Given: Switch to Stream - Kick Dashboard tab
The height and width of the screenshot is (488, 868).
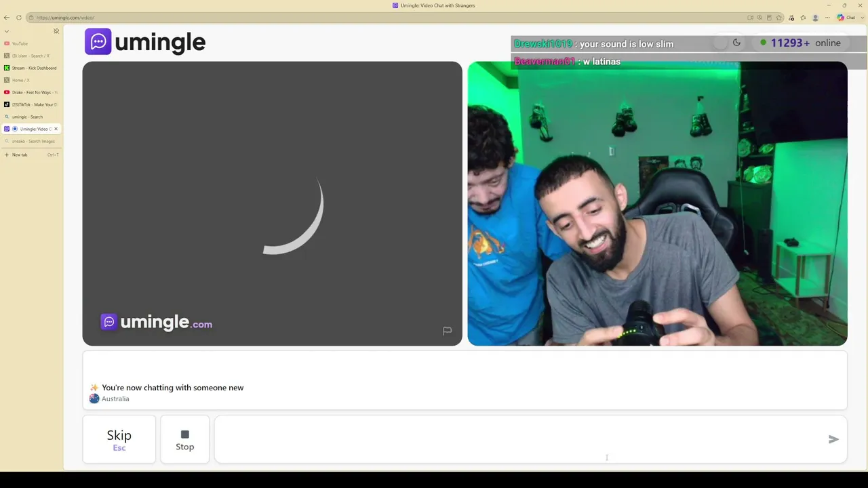Looking at the screenshot, I should point(31,68).
